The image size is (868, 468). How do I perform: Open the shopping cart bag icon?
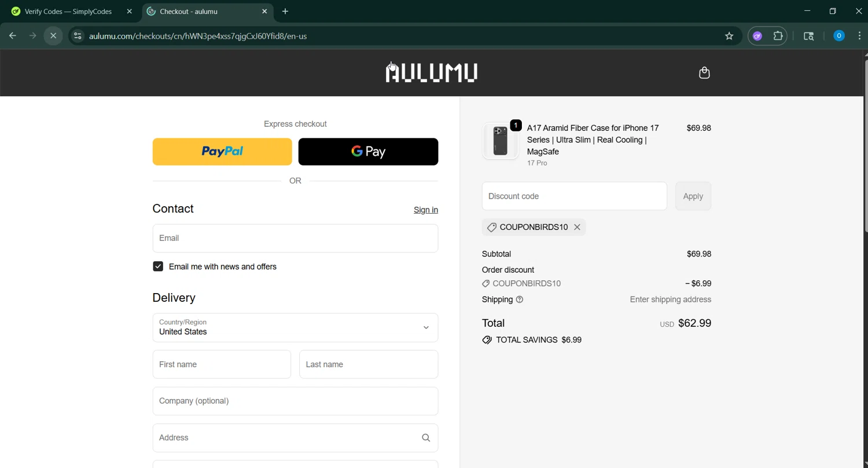coord(704,73)
